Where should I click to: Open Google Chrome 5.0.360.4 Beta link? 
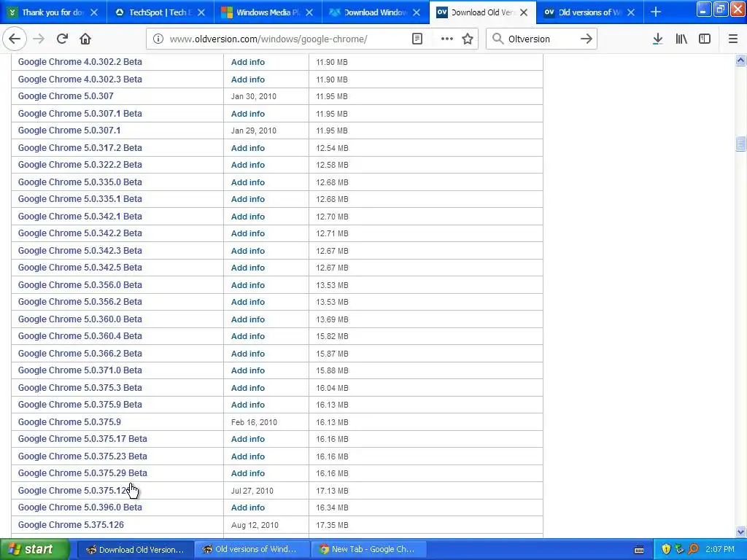coord(80,336)
